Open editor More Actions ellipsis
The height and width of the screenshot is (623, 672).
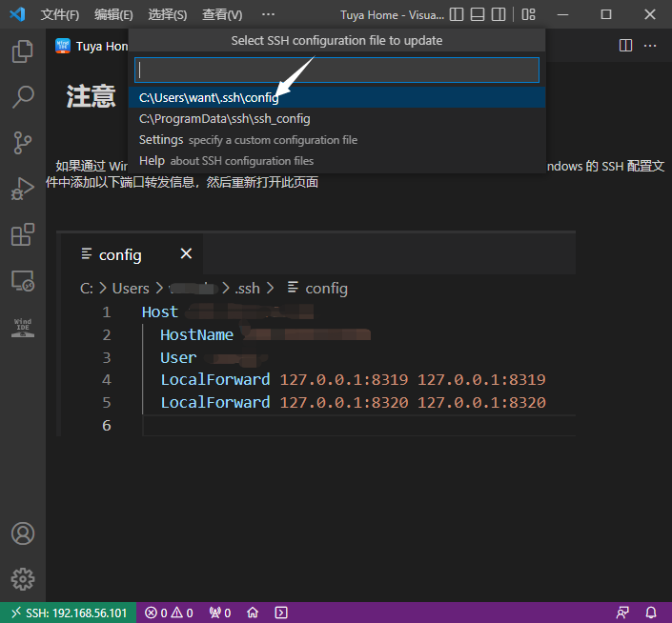coord(650,46)
